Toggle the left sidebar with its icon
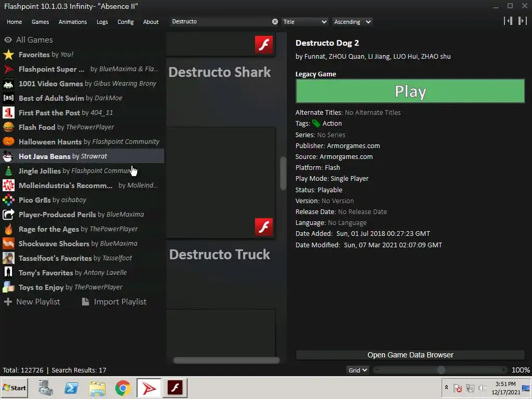Screen dimensions: 532x399 pyautogui.click(x=508, y=21)
